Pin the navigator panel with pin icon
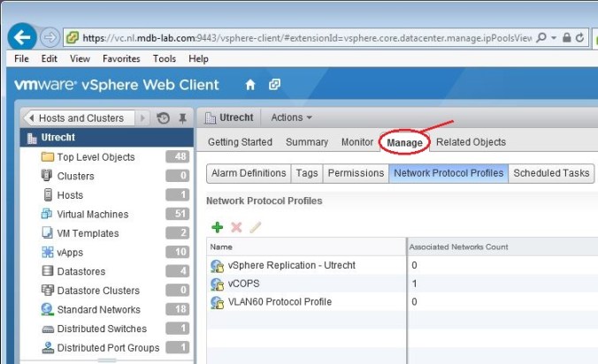The height and width of the screenshot is (364, 598). pyautogui.click(x=182, y=118)
